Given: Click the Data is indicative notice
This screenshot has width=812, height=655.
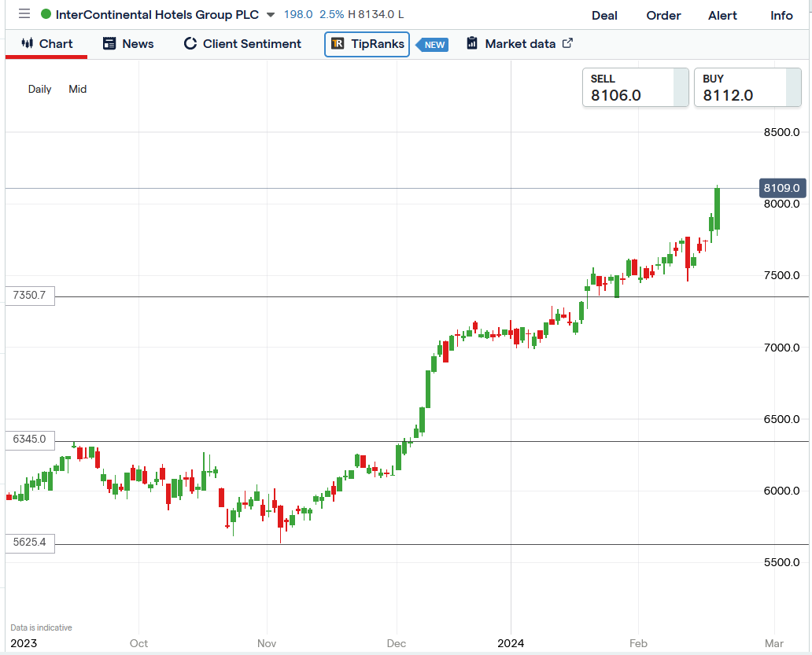Looking at the screenshot, I should click(x=42, y=627).
